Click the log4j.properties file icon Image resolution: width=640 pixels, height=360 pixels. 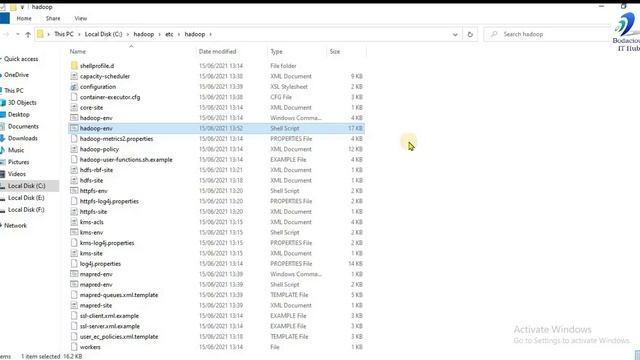[x=74, y=263]
